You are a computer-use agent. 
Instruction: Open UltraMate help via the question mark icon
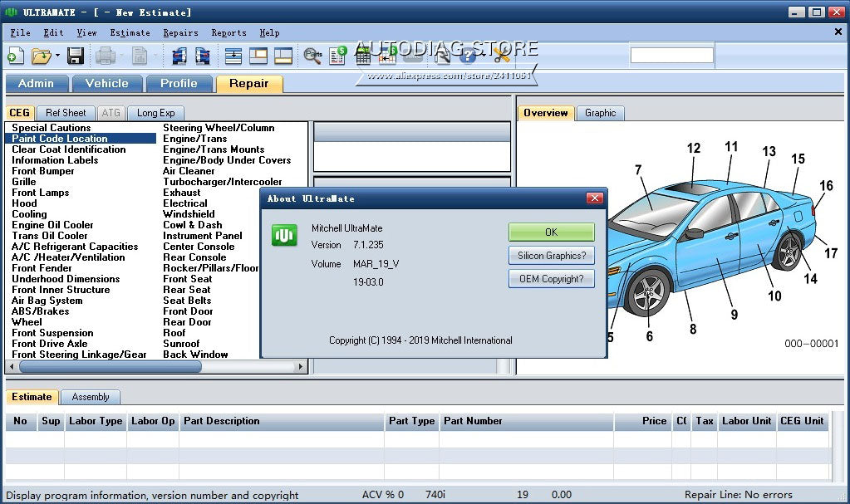tap(468, 56)
